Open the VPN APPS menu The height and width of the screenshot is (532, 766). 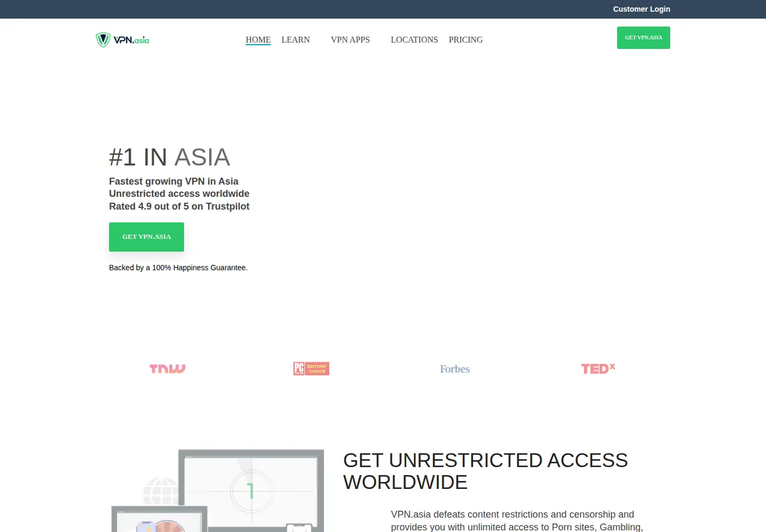pyautogui.click(x=350, y=40)
